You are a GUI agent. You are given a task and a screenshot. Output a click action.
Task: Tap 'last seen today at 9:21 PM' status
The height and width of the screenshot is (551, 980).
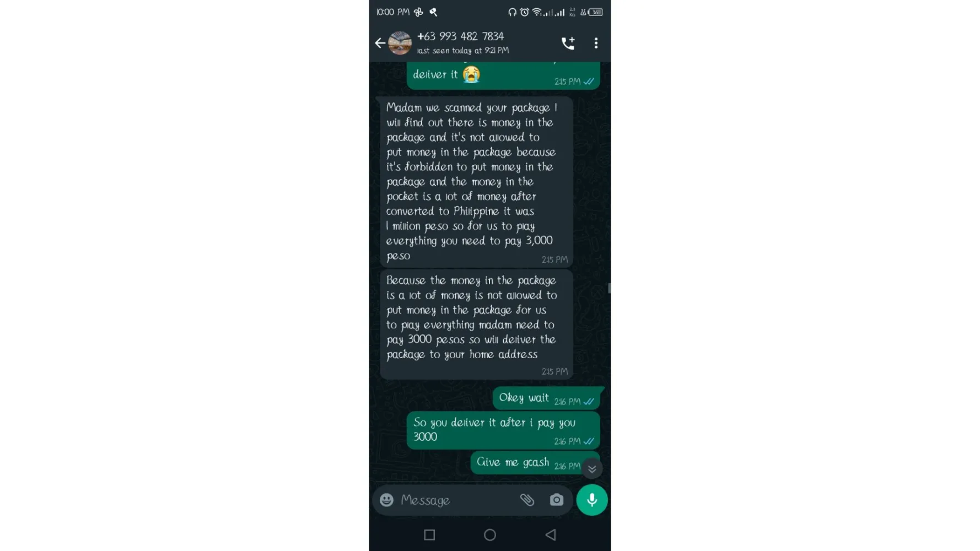pyautogui.click(x=462, y=51)
